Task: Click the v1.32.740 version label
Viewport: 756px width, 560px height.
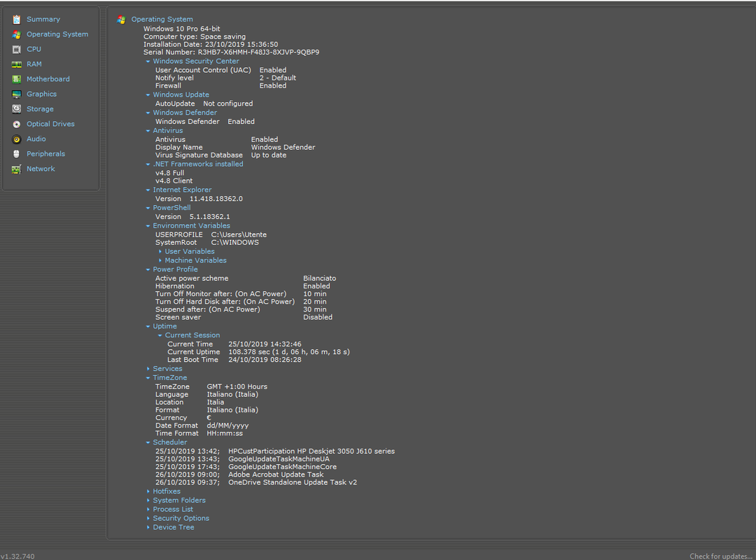Action: point(17,556)
